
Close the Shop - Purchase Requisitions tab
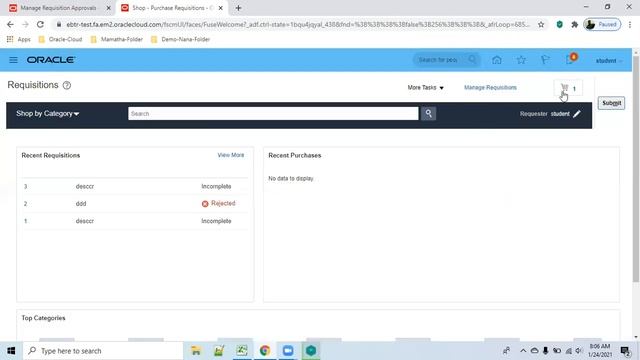(x=221, y=8)
